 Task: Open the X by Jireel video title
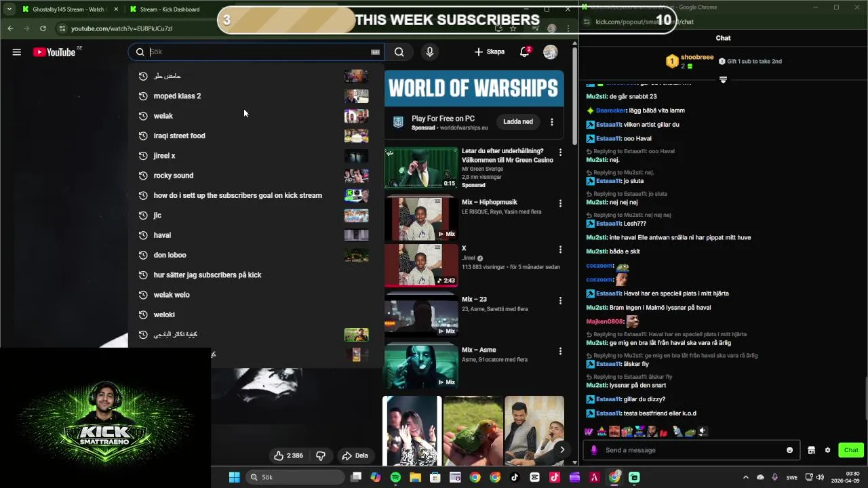coord(464,249)
